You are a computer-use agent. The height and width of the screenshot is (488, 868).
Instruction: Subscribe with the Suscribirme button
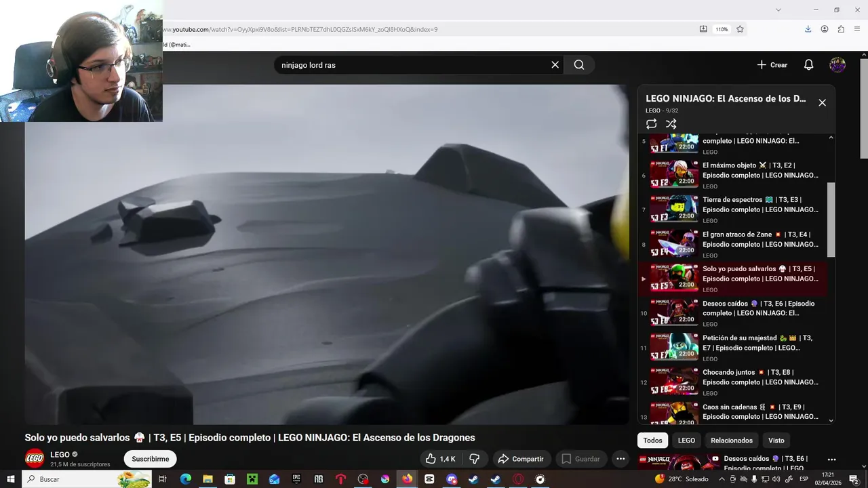[150, 459]
